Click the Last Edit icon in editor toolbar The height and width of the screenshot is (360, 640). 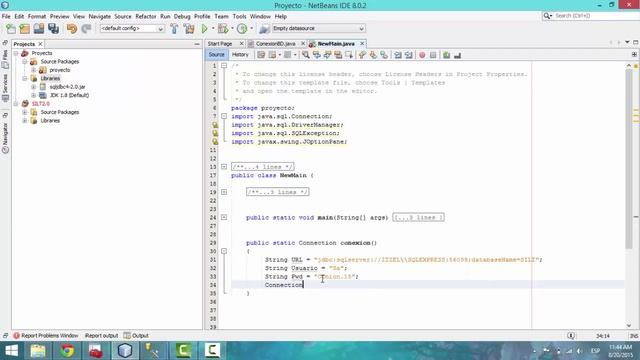[261, 55]
